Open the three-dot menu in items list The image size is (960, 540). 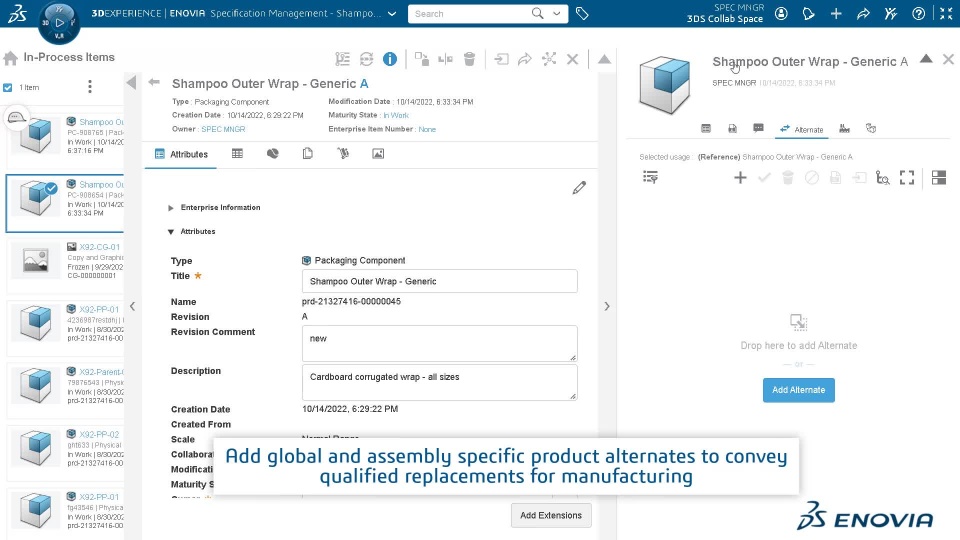[x=90, y=86]
